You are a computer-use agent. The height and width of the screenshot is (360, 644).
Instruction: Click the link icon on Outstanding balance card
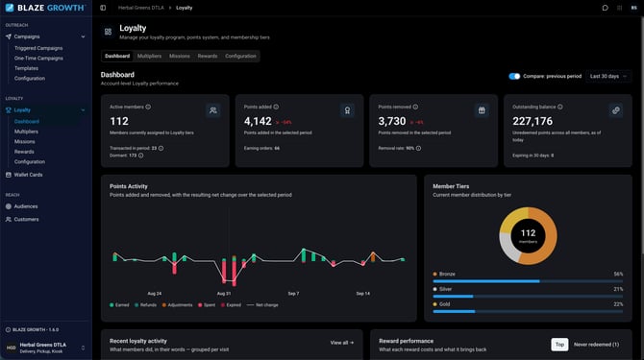pos(616,110)
